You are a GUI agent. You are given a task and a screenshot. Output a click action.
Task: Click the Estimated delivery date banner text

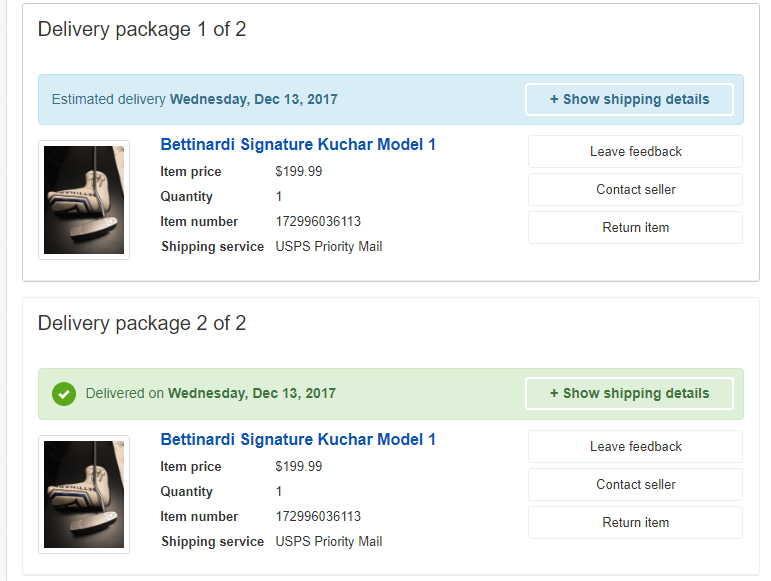click(195, 100)
